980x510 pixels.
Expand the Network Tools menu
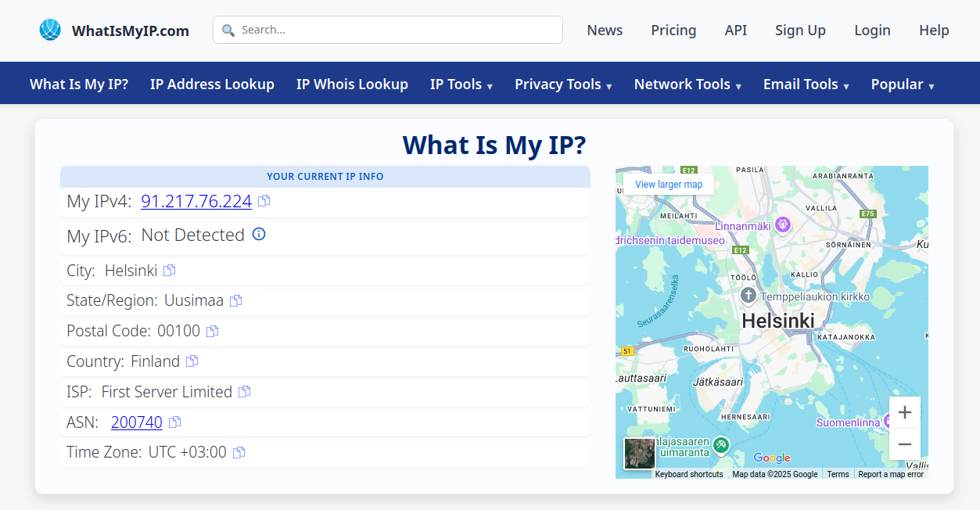tap(687, 84)
